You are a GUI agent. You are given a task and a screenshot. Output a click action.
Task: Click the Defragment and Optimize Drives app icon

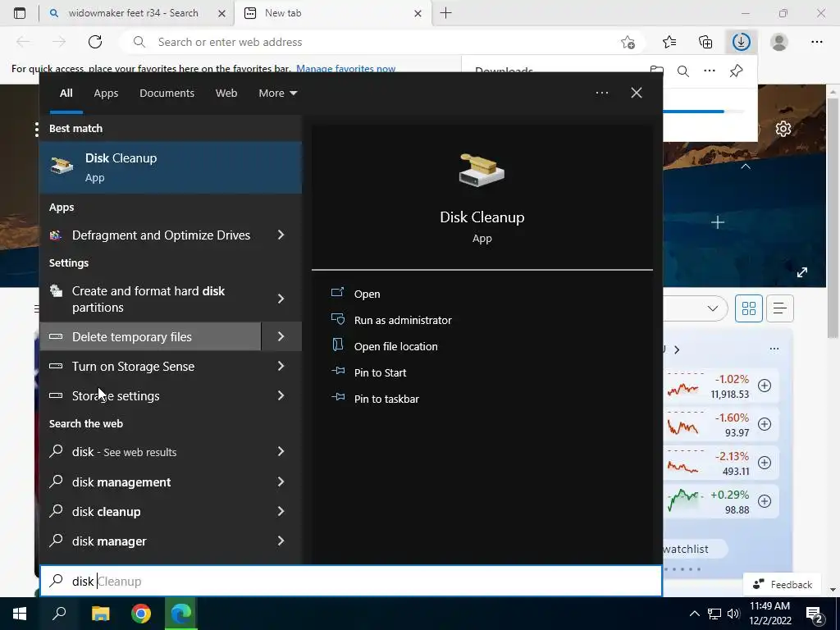(56, 235)
